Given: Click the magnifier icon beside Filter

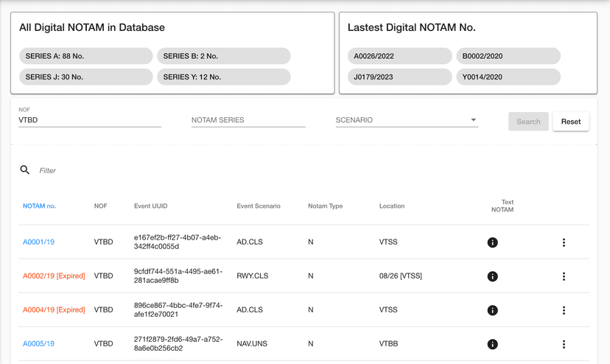Looking at the screenshot, I should point(25,170).
